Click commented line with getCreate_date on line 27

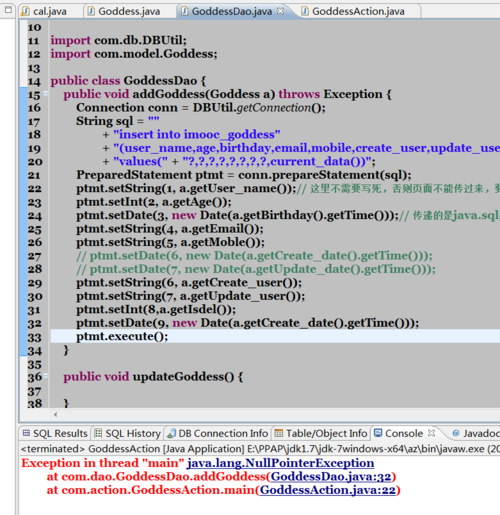254,256
